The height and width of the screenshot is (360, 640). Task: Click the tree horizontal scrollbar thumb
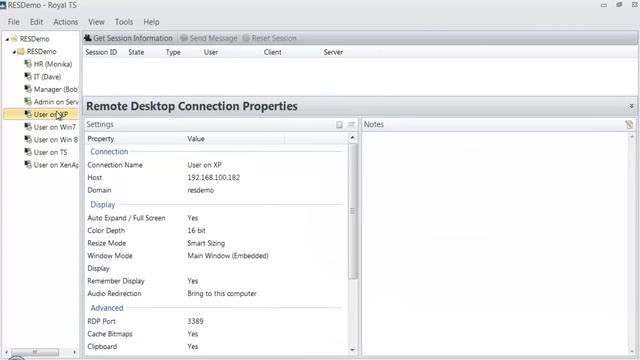pyautogui.click(x=35, y=352)
